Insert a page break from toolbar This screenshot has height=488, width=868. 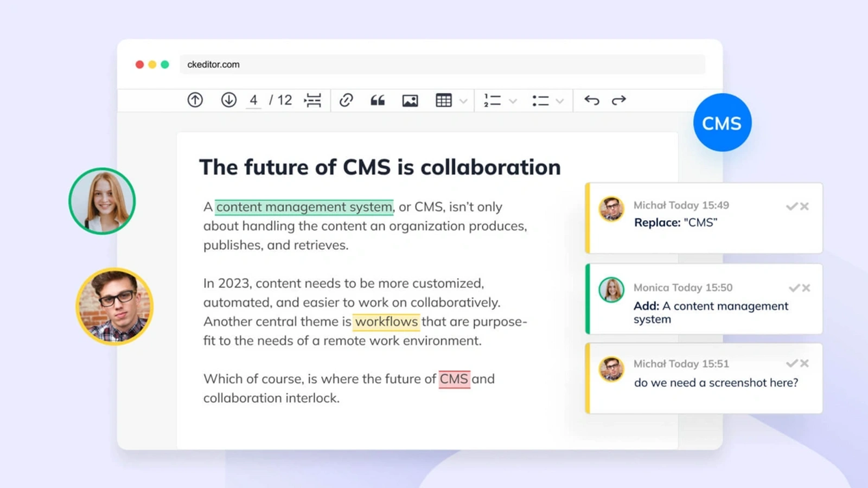[313, 100]
